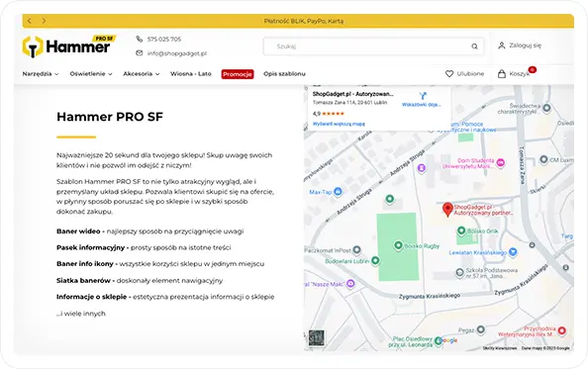The width and height of the screenshot is (588, 369).
Task: Click the red cart counter badge
Action: 532,69
